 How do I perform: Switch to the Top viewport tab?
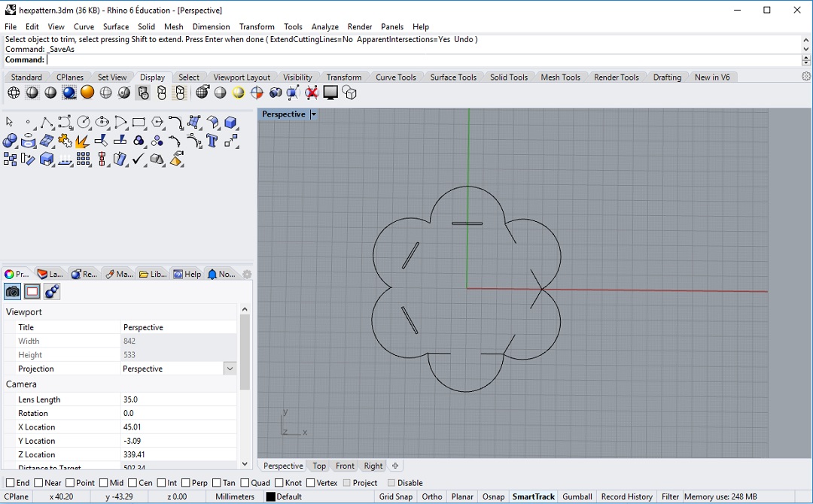(319, 466)
